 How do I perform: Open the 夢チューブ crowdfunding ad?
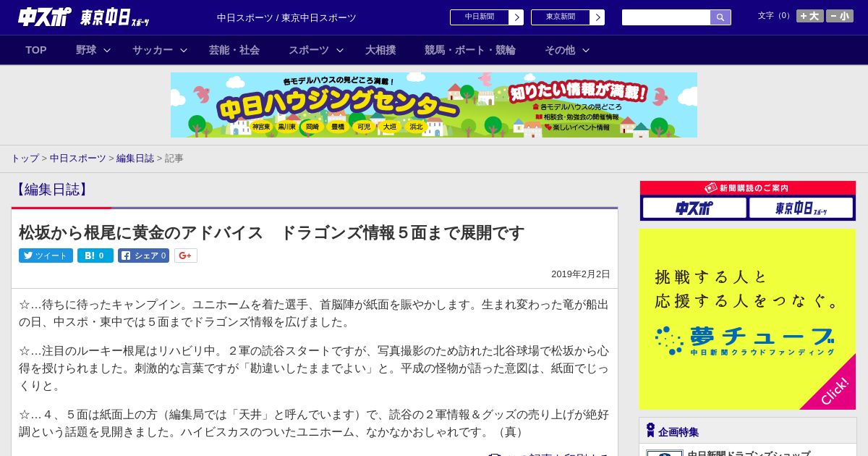click(x=747, y=319)
